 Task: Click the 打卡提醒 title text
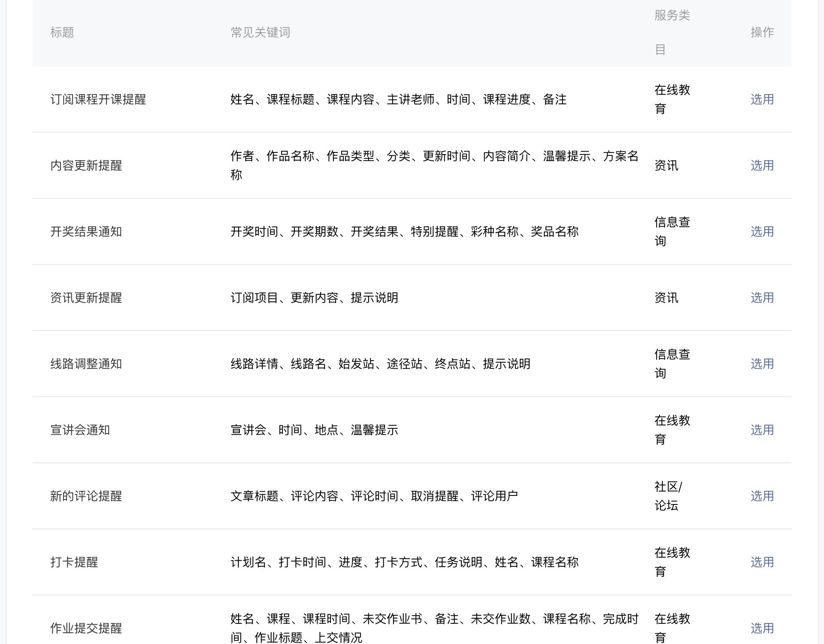click(74, 562)
